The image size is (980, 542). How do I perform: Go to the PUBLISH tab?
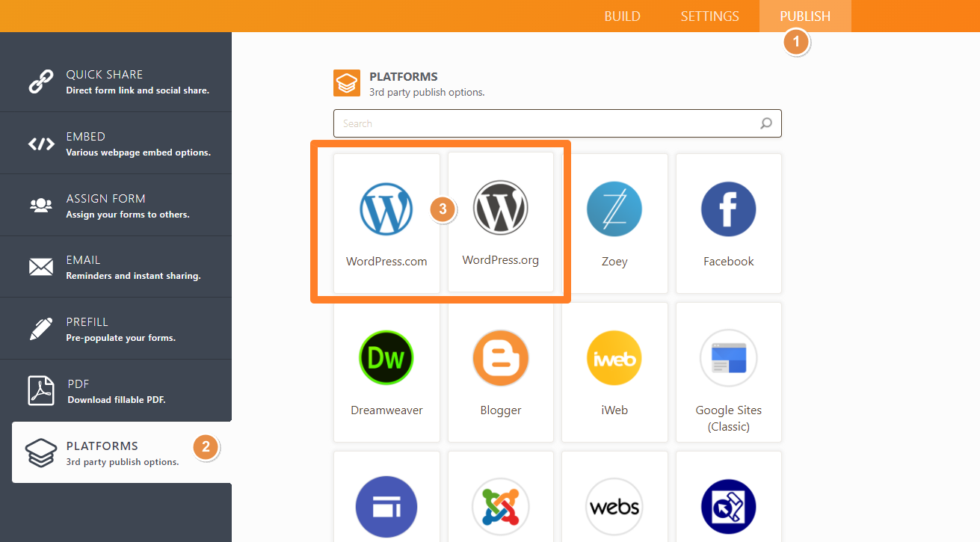805,16
